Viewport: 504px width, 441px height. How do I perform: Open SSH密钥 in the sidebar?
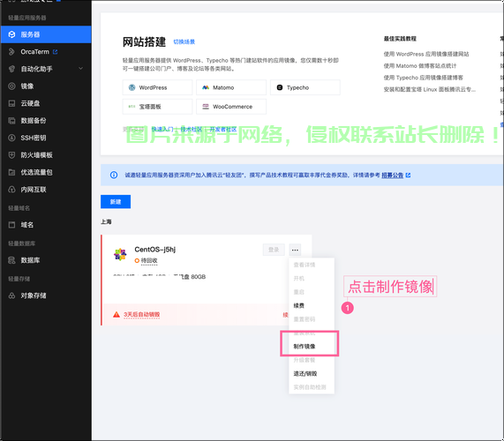coord(34,138)
